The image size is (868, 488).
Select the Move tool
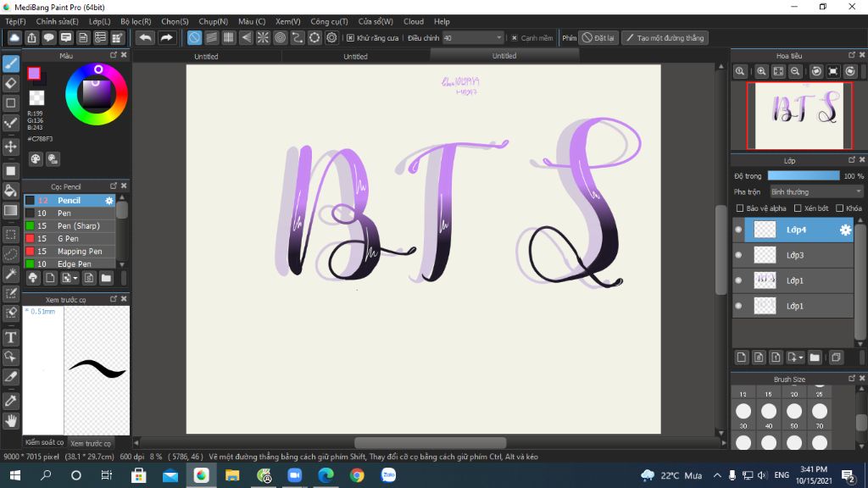point(11,147)
